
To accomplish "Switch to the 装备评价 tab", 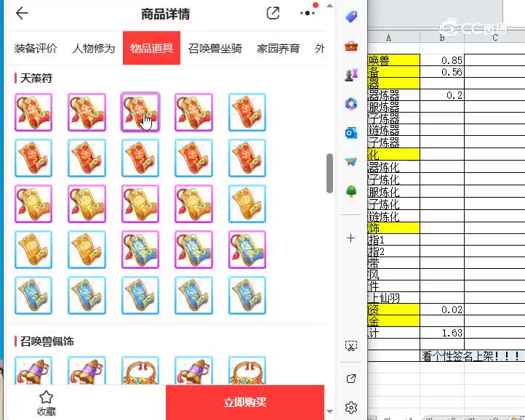I will (x=36, y=48).
